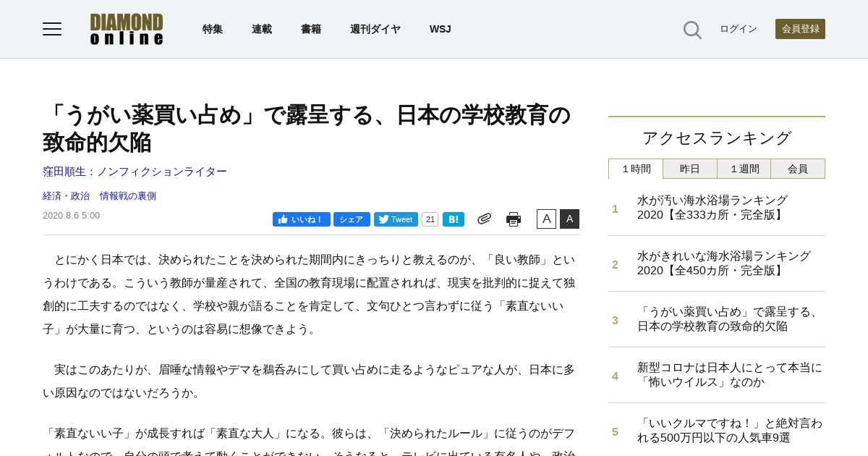Select the １時間 ranking tab
This screenshot has width=868, height=456.
(x=636, y=169)
